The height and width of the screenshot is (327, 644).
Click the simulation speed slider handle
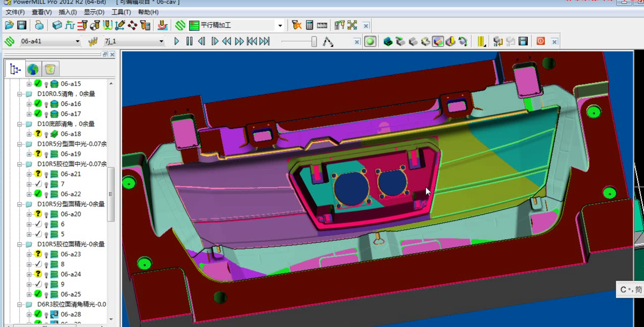[314, 41]
